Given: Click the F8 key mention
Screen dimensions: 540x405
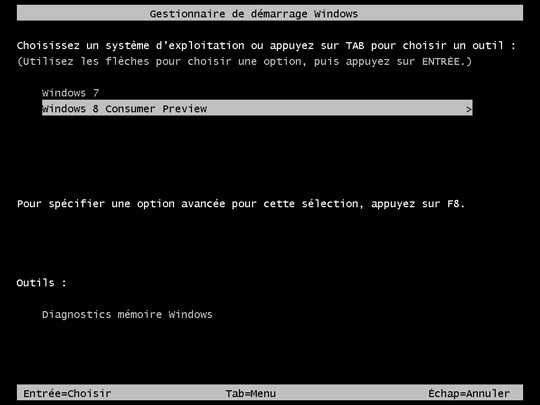Looking at the screenshot, I should click(453, 204).
